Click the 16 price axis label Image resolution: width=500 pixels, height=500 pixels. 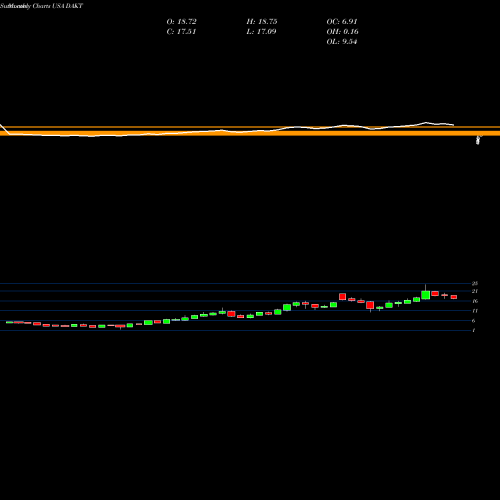tap(475, 301)
